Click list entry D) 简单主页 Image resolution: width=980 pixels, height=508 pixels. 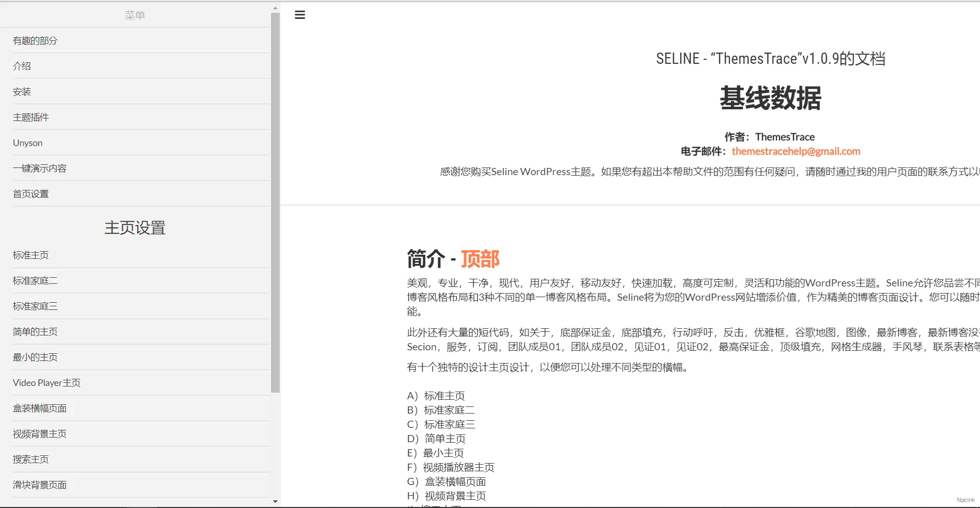tap(436, 439)
